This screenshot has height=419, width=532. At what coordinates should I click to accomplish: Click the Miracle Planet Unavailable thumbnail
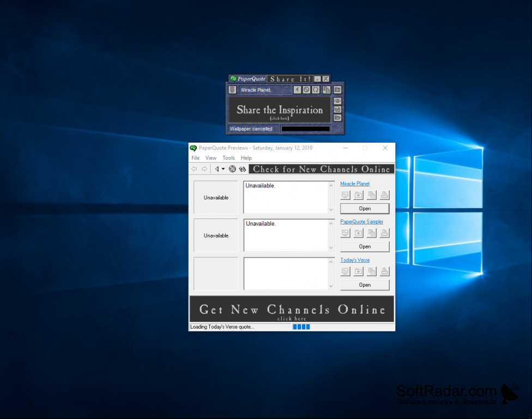[216, 197]
